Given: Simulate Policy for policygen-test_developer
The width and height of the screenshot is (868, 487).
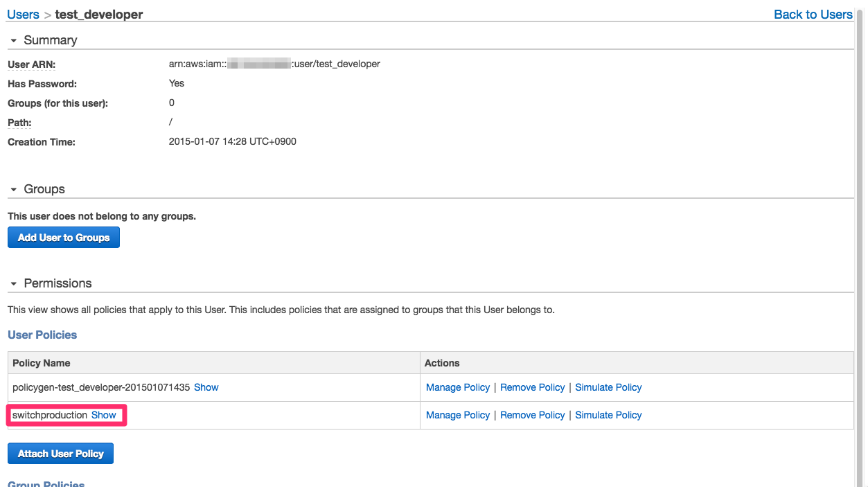Looking at the screenshot, I should pos(608,387).
